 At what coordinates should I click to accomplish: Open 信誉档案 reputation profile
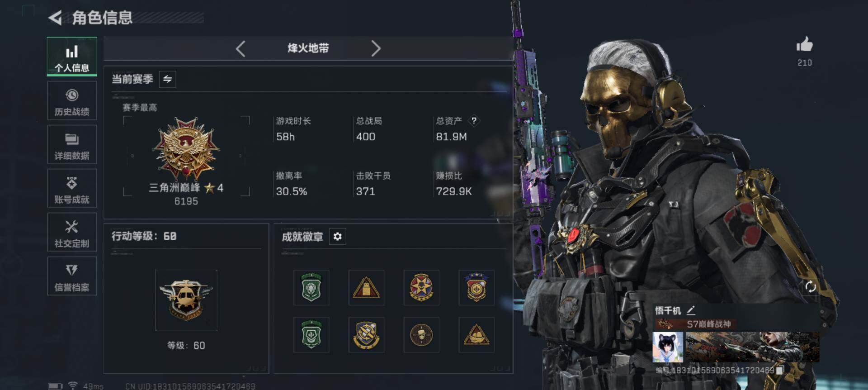(72, 276)
